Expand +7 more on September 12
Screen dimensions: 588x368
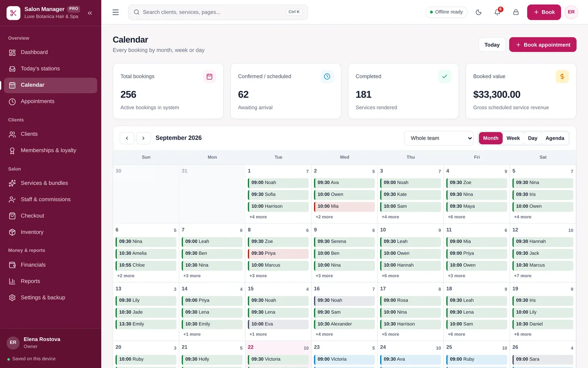pyautogui.click(x=522, y=276)
